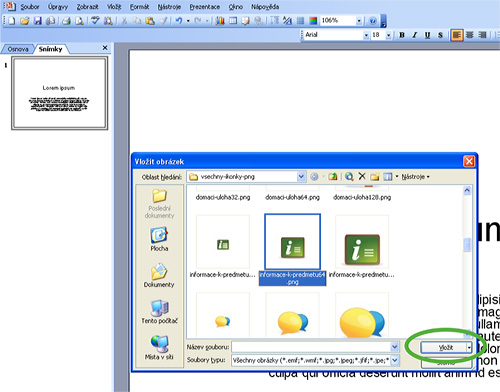Expand the Oblast hledání folder dropdown

tap(301, 176)
